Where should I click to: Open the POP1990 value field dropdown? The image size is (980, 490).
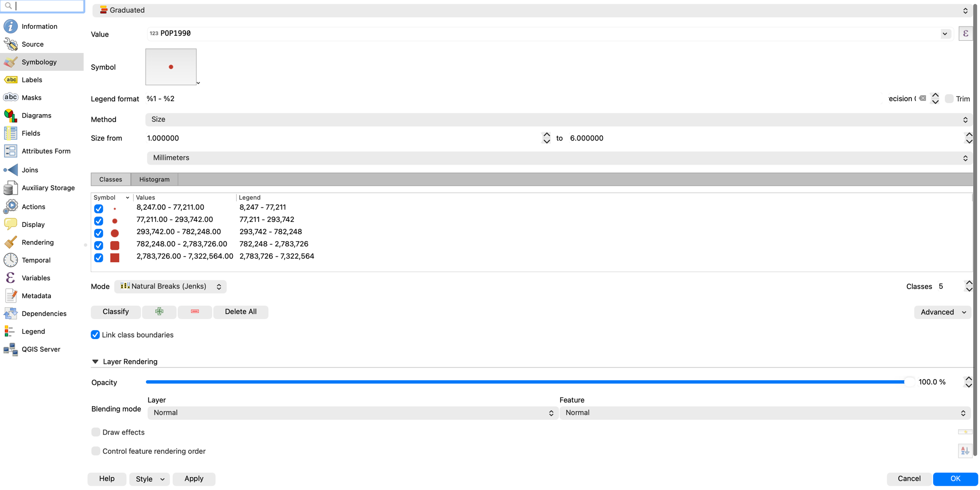945,34
